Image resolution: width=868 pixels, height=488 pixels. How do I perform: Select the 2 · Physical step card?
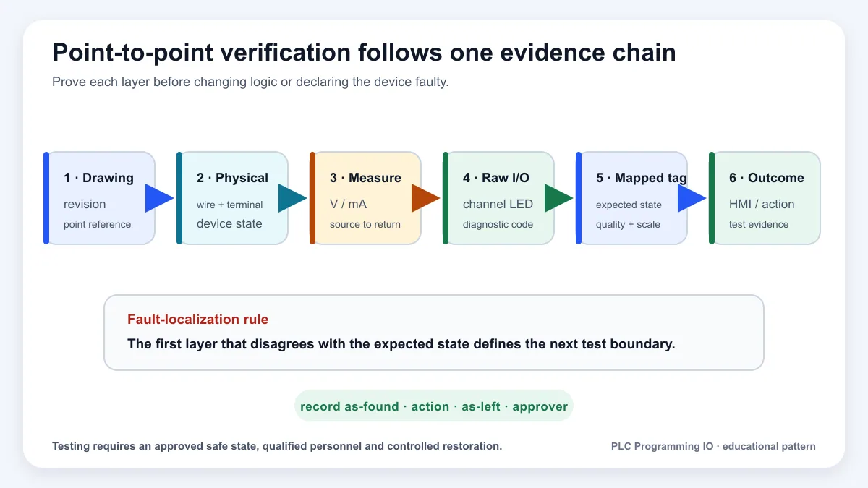[233, 198]
